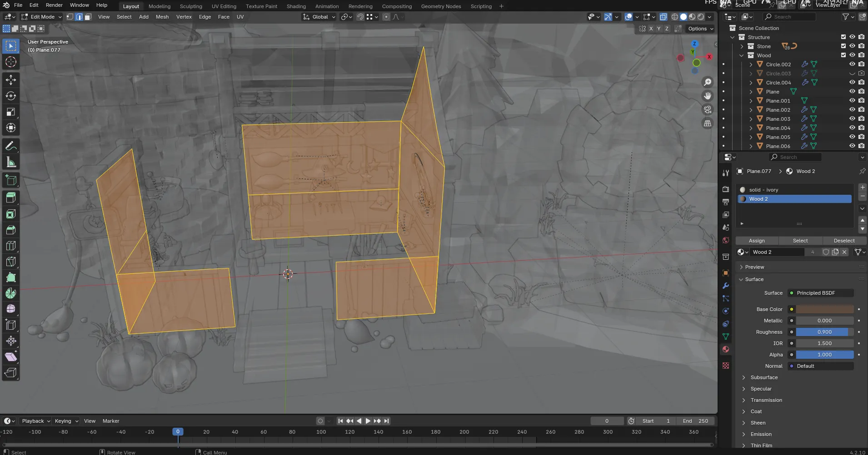Select the Shrink/Fatten tool
Image resolution: width=868 pixels, height=455 pixels.
click(11, 341)
